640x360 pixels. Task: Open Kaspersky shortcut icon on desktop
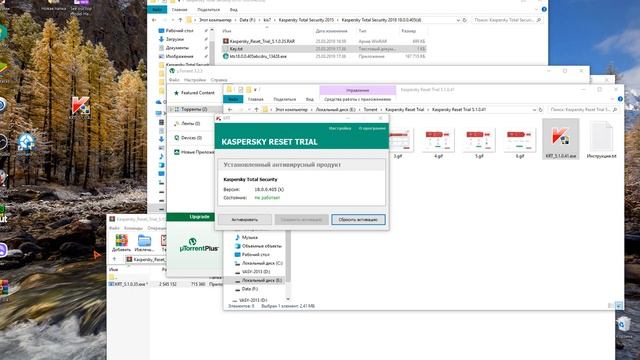(81, 108)
